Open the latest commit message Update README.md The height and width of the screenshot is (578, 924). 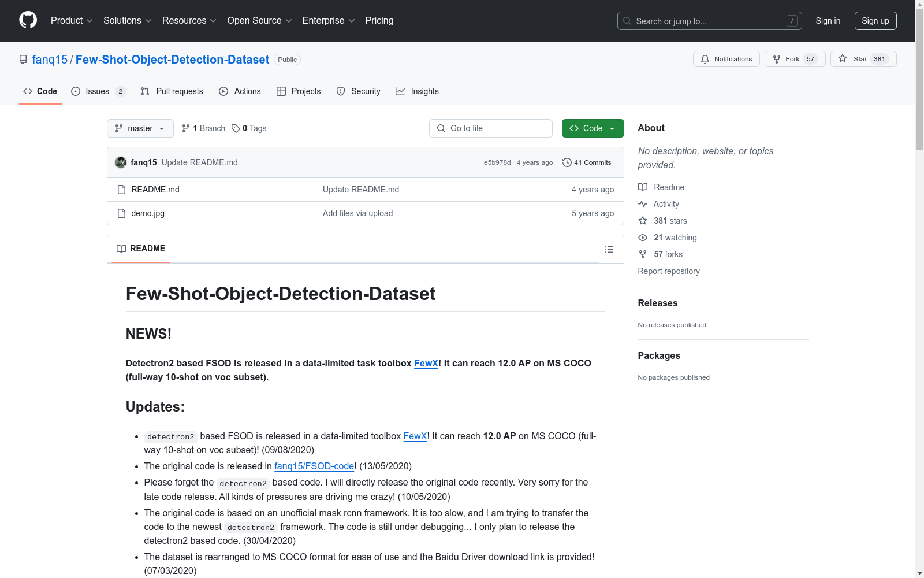200,162
